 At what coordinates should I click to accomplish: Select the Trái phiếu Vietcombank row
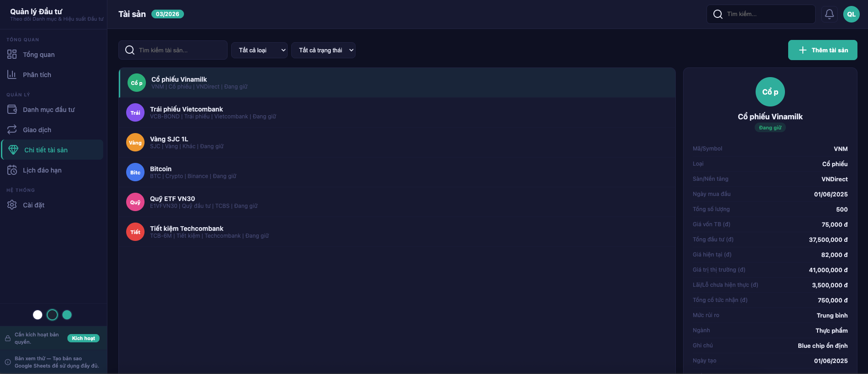click(397, 113)
